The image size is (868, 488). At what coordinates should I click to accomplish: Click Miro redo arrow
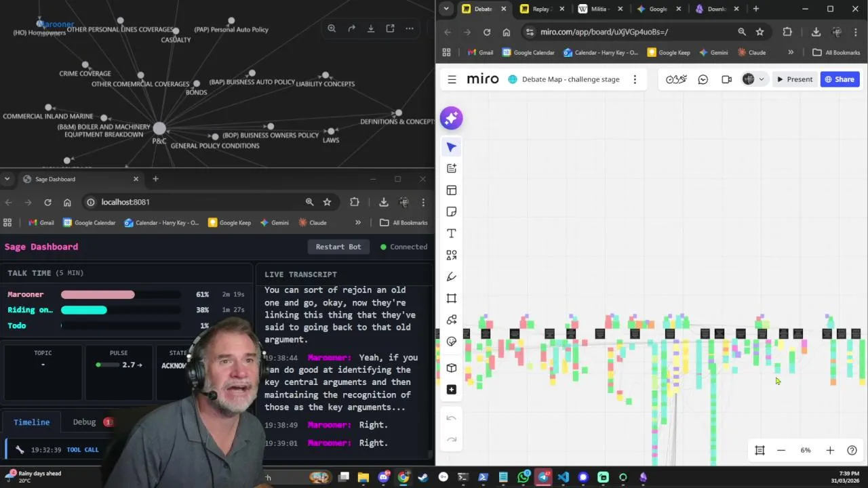pyautogui.click(x=452, y=440)
